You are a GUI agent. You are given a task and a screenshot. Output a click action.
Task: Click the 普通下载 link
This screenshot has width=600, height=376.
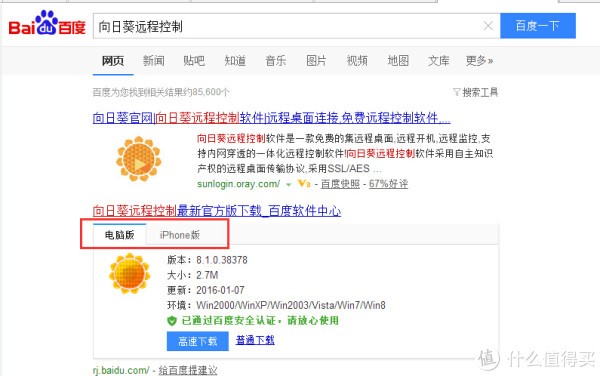tap(255, 340)
